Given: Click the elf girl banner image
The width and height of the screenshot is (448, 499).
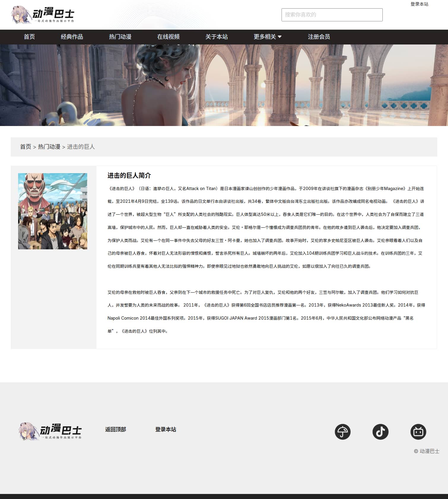Looking at the screenshot, I should point(224,85).
